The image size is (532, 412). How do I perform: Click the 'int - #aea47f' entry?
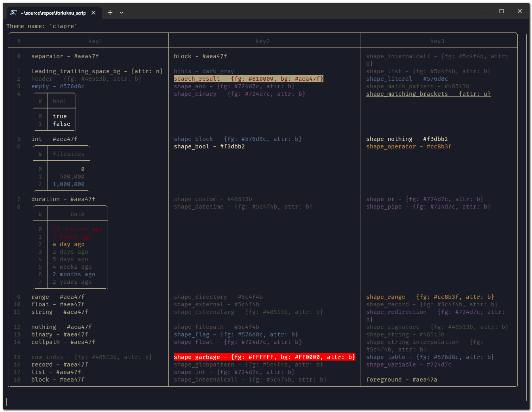click(x=54, y=139)
